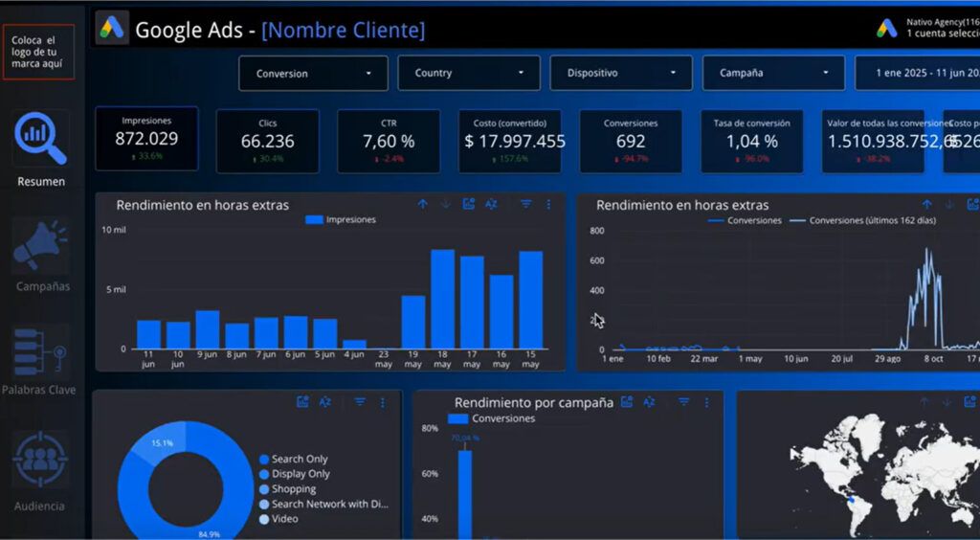Open the date range selector 1 ene 2025
This screenshot has height=540, width=980.
pyautogui.click(x=918, y=73)
